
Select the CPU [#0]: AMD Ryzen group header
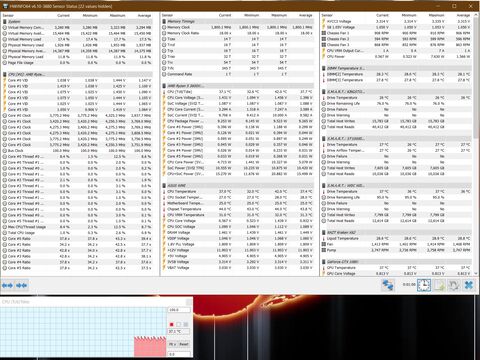click(x=77, y=74)
